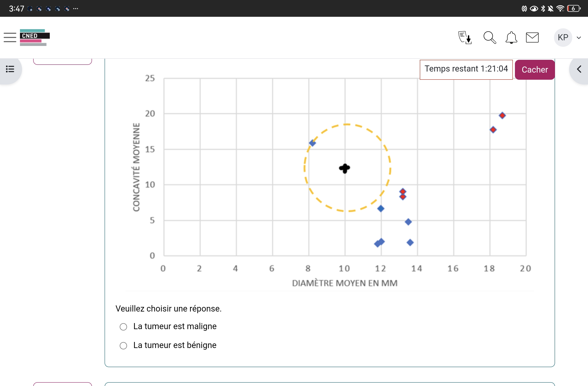
Task: Tap the status bar three-dots overflow
Action: 76,9
